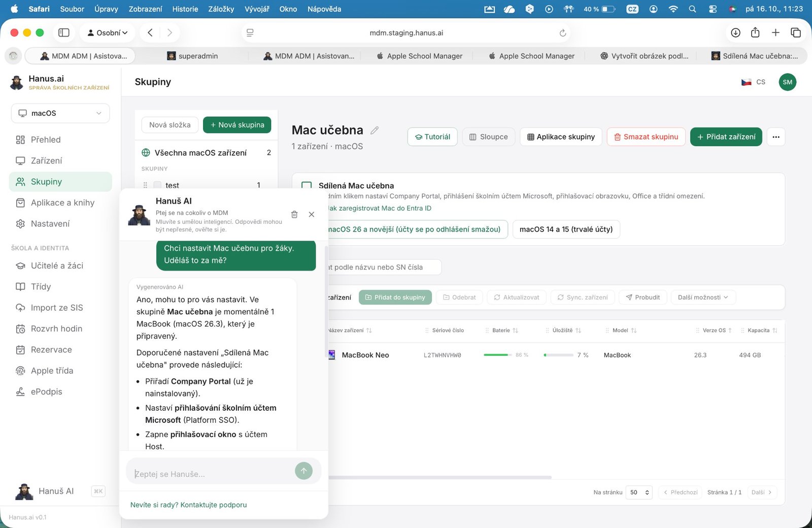Select macOS 26 a novější option

[x=414, y=229]
